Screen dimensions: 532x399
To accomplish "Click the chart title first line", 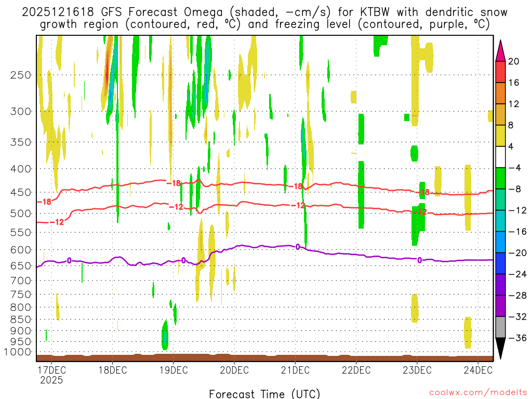I will (264, 12).
